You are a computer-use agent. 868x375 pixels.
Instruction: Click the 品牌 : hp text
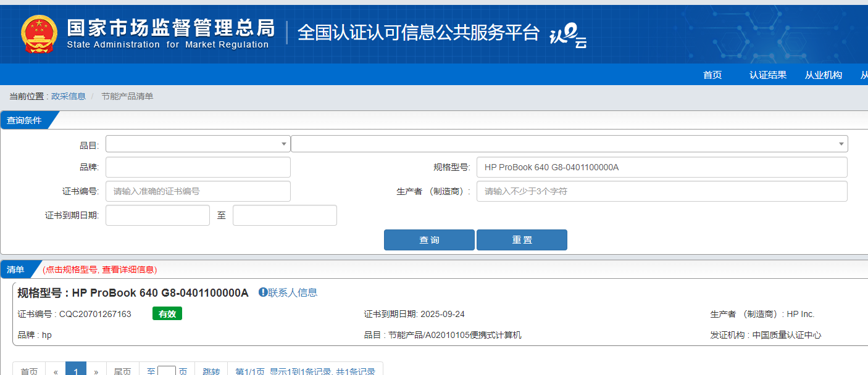(35, 335)
